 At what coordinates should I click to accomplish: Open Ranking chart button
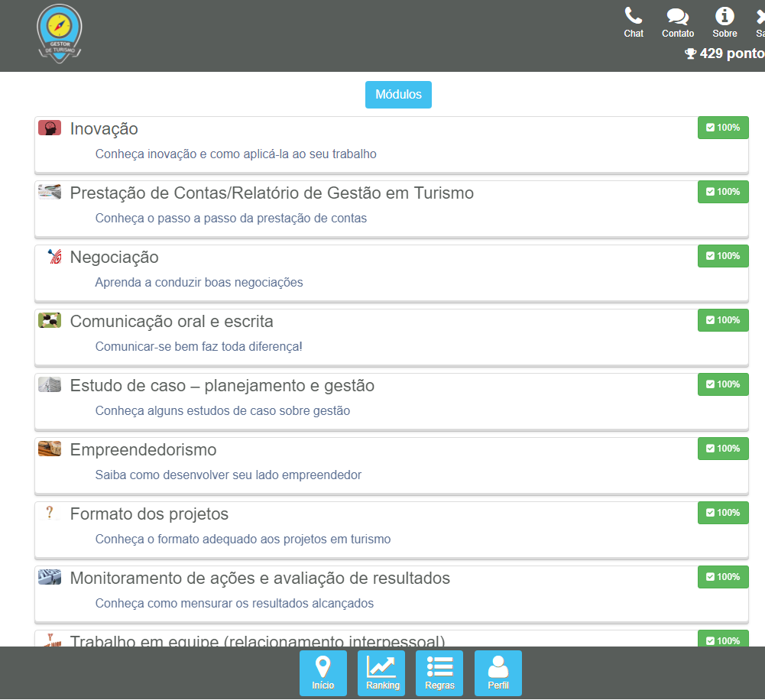click(x=381, y=673)
